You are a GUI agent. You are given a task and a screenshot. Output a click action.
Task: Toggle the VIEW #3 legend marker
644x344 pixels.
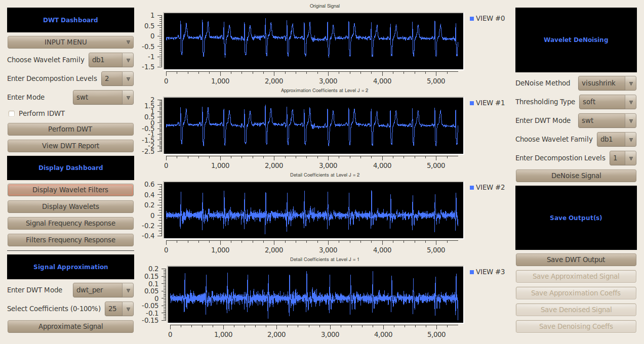[x=472, y=272]
